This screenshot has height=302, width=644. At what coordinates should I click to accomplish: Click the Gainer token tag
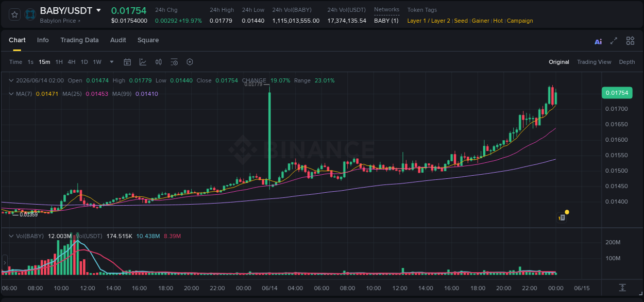(481, 21)
